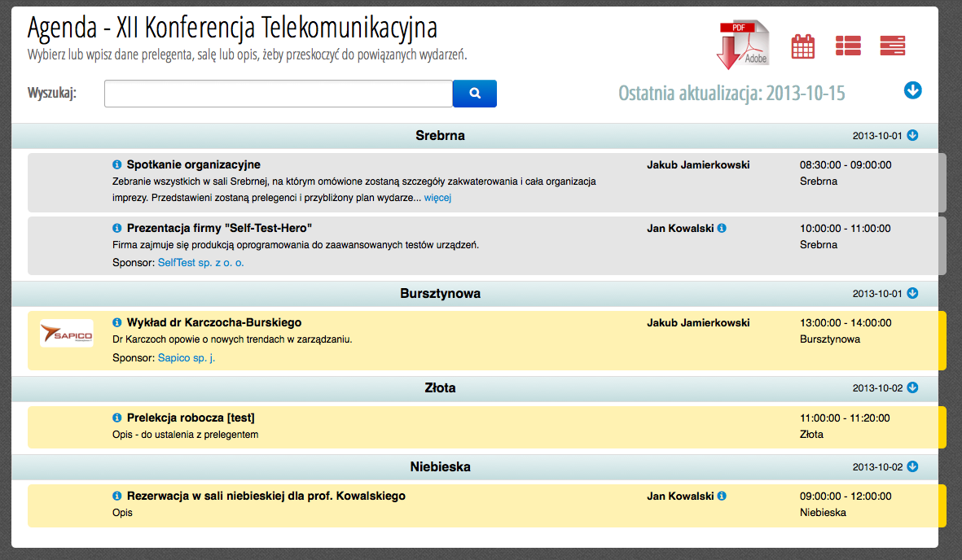The height and width of the screenshot is (560, 962).
Task: Switch to compact rows view icon
Action: 893,46
